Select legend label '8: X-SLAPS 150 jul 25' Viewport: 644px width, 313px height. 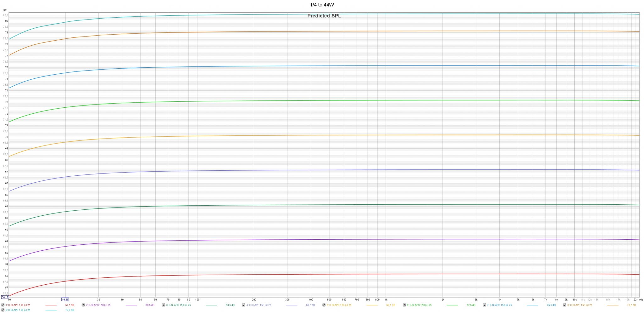580,305
